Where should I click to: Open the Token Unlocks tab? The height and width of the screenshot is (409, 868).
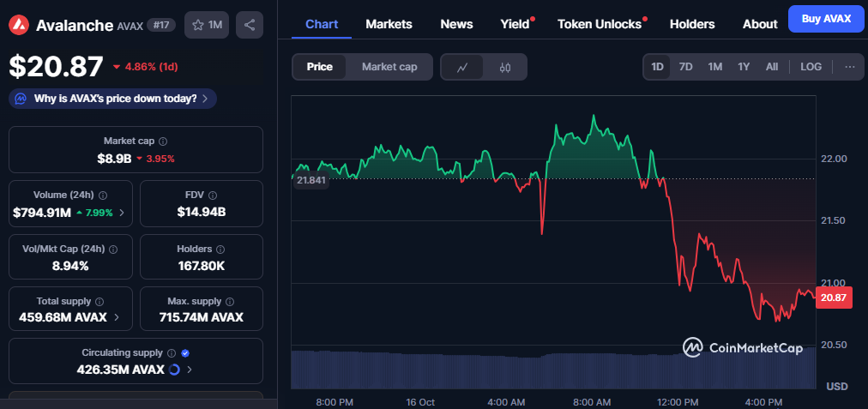pos(600,24)
